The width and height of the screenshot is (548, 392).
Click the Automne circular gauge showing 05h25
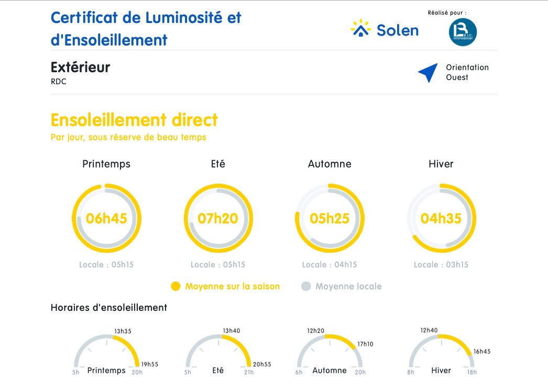(330, 218)
